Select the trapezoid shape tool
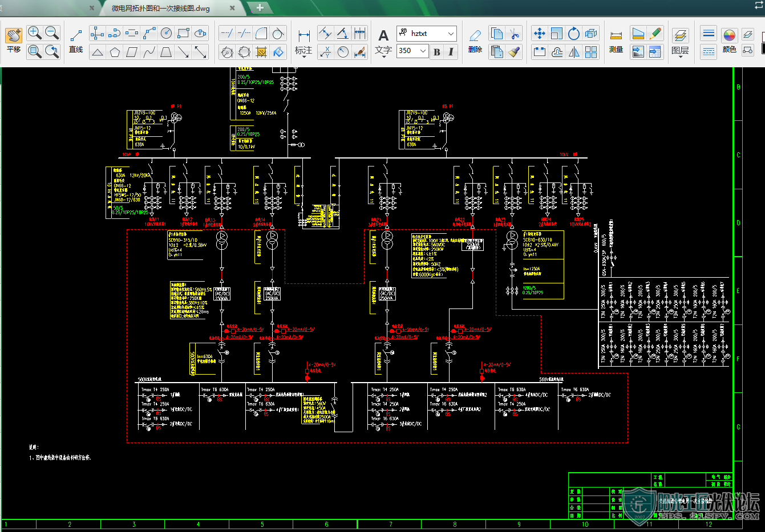Image resolution: width=765 pixels, height=532 pixels. pyautogui.click(x=166, y=52)
